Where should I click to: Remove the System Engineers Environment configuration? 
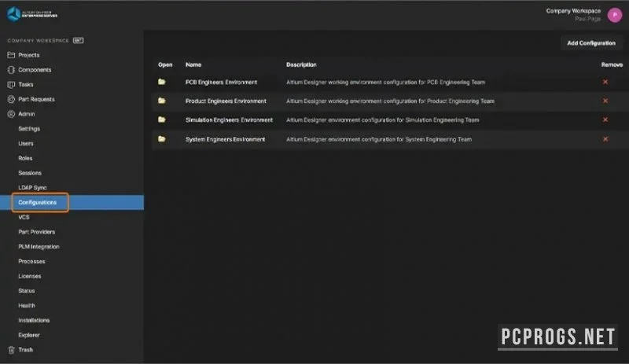(x=605, y=139)
